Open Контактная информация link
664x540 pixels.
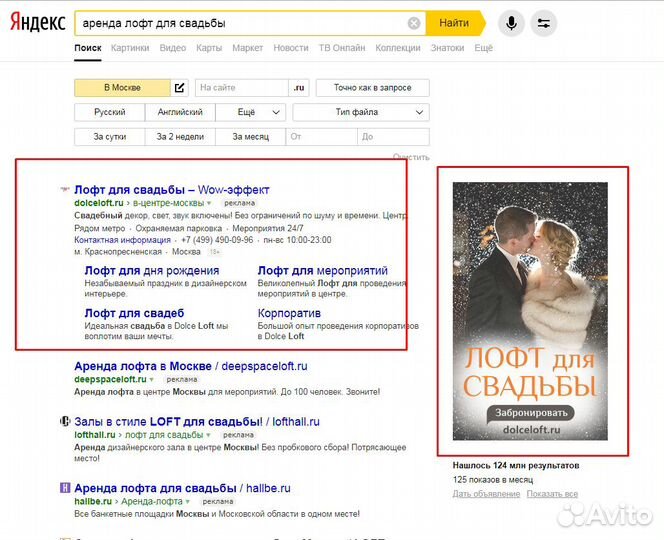(122, 240)
